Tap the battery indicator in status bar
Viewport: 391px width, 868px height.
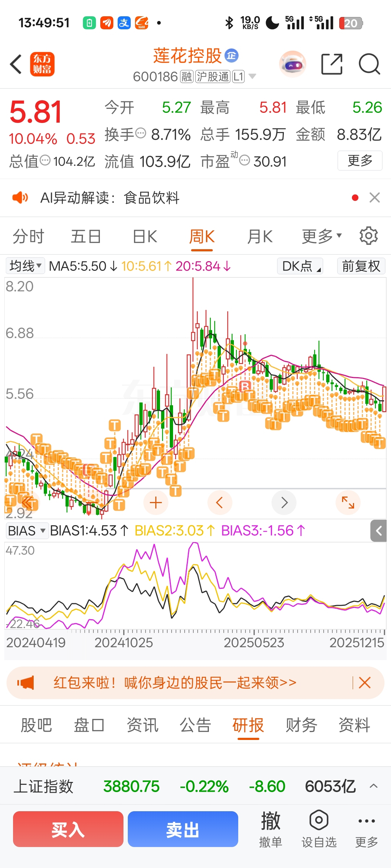351,23
